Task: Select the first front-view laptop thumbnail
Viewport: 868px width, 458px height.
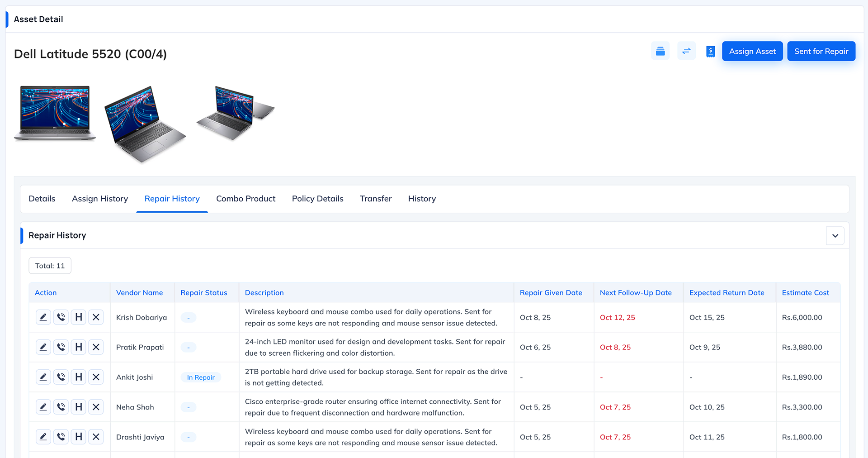Action: [55, 113]
